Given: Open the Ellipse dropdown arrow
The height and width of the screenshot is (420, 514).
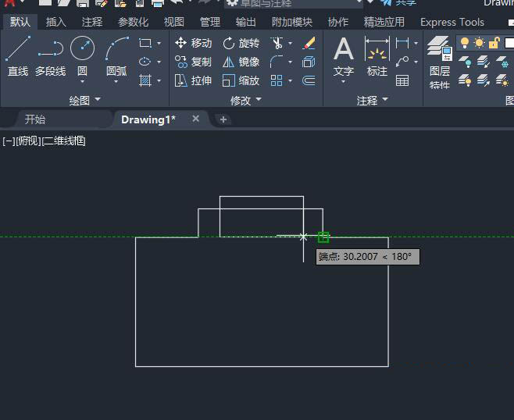Looking at the screenshot, I should (159, 62).
